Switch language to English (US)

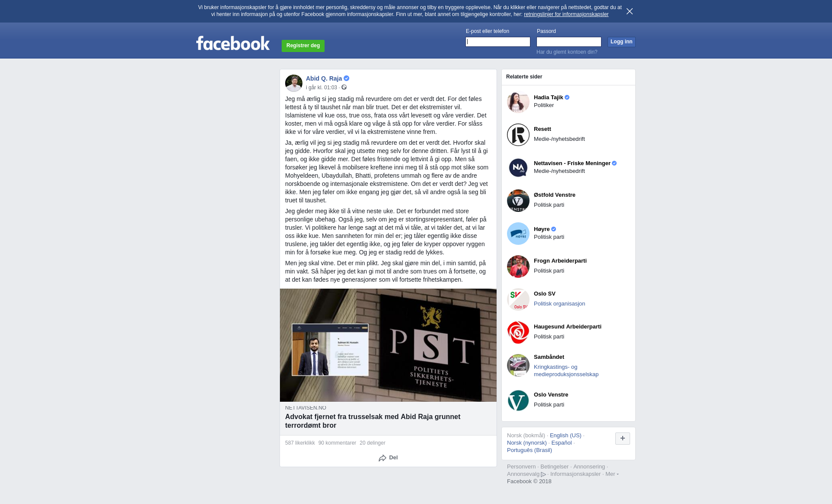(x=565, y=435)
